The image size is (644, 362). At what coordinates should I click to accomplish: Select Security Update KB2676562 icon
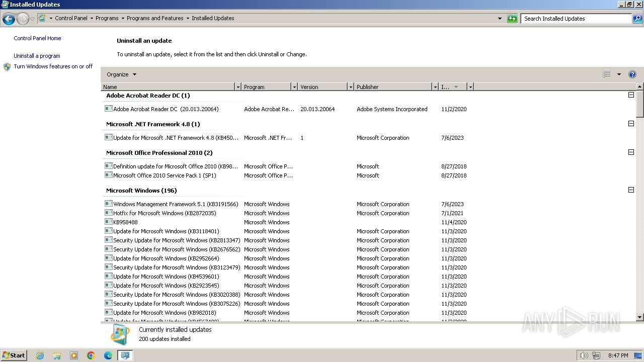[x=108, y=249]
